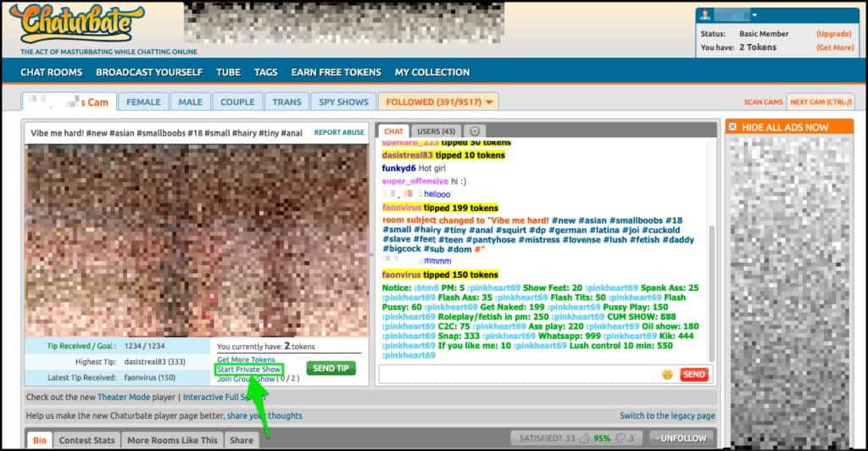Click HIDE ALL ADS NOW text
The width and height of the screenshot is (868, 451).
click(x=785, y=127)
